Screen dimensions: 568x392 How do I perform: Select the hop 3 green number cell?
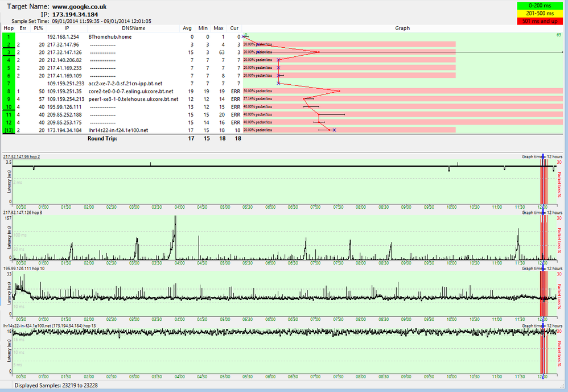[x=9, y=52]
